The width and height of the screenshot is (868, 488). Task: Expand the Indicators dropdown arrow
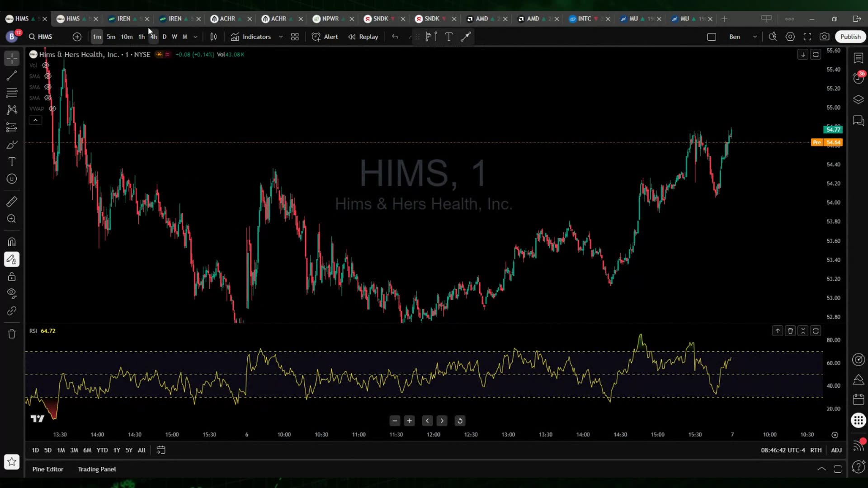(281, 37)
